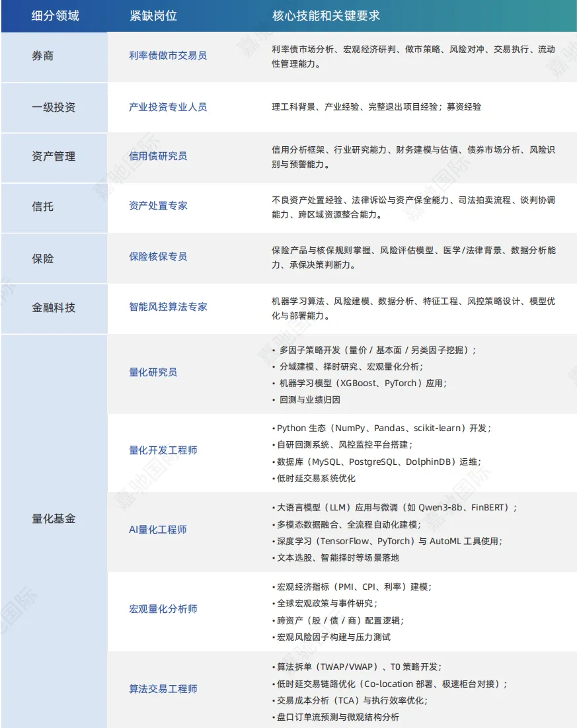
Task: Click the 盘口订单流预测 bullet
Action: pyautogui.click(x=336, y=717)
